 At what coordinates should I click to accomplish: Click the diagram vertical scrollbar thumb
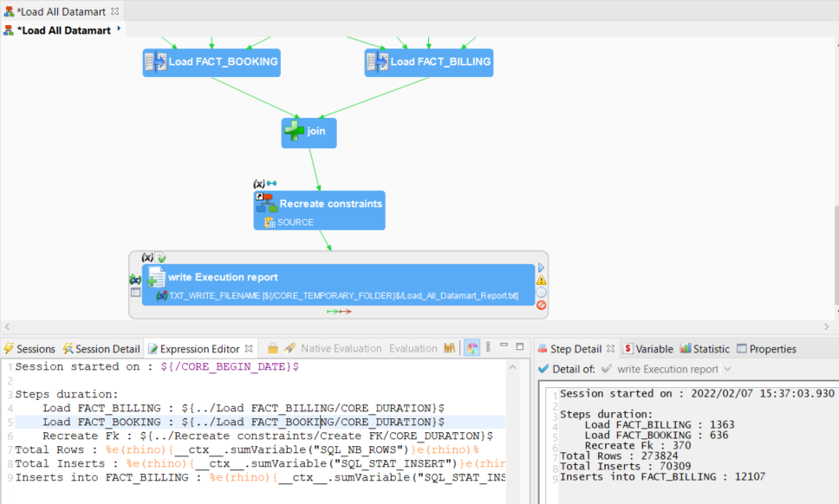coord(836,255)
